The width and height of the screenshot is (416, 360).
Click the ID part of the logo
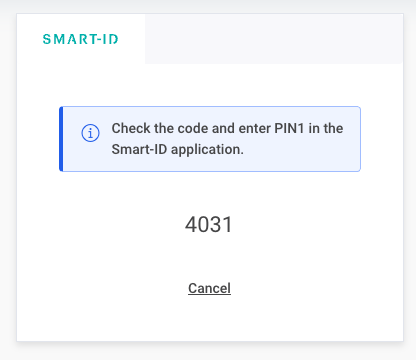point(110,39)
